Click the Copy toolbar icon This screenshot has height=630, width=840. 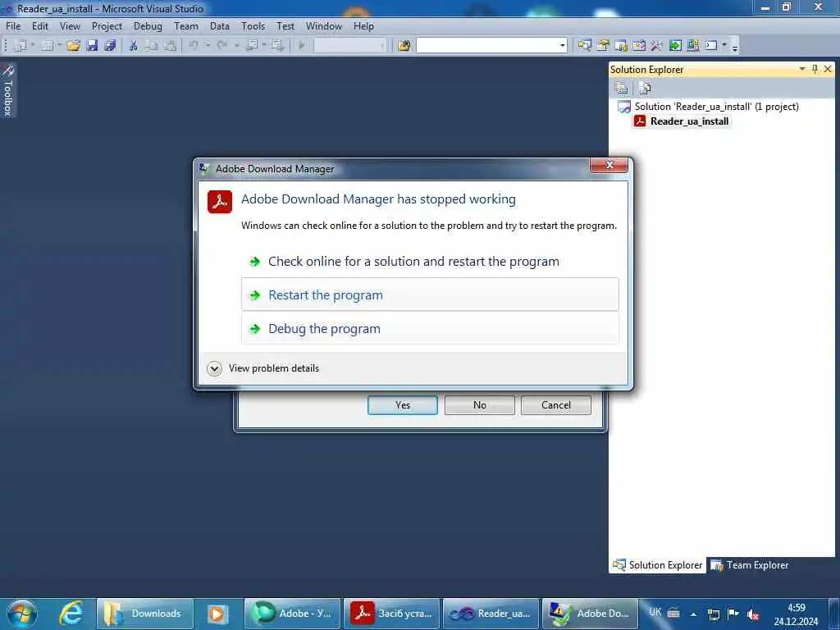pos(152,46)
